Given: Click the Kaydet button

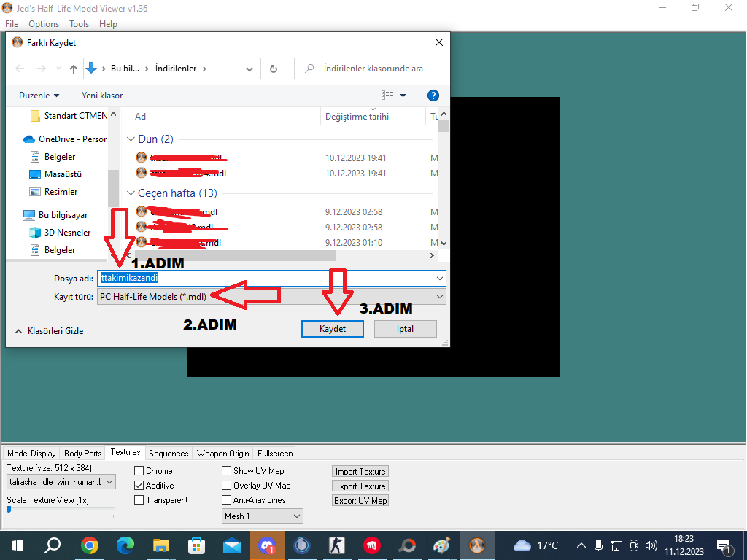Looking at the screenshot, I should click(x=333, y=329).
